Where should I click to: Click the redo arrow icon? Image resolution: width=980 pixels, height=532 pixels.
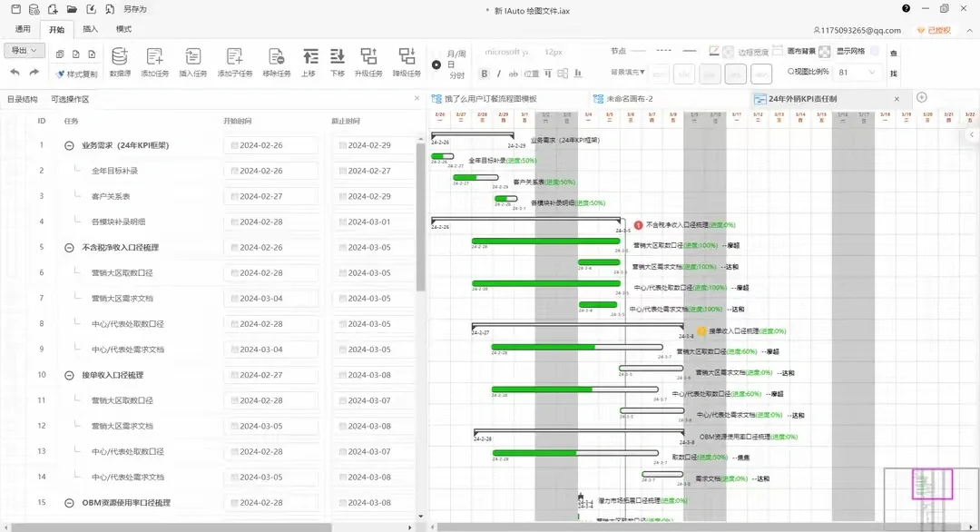[x=34, y=73]
